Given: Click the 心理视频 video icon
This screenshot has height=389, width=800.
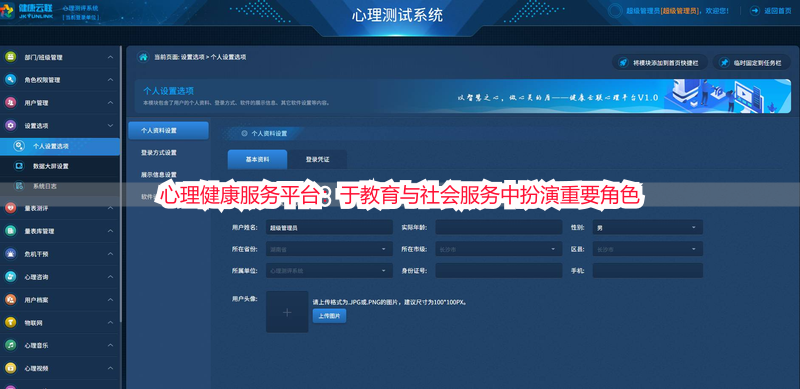Looking at the screenshot, I should click(10, 368).
